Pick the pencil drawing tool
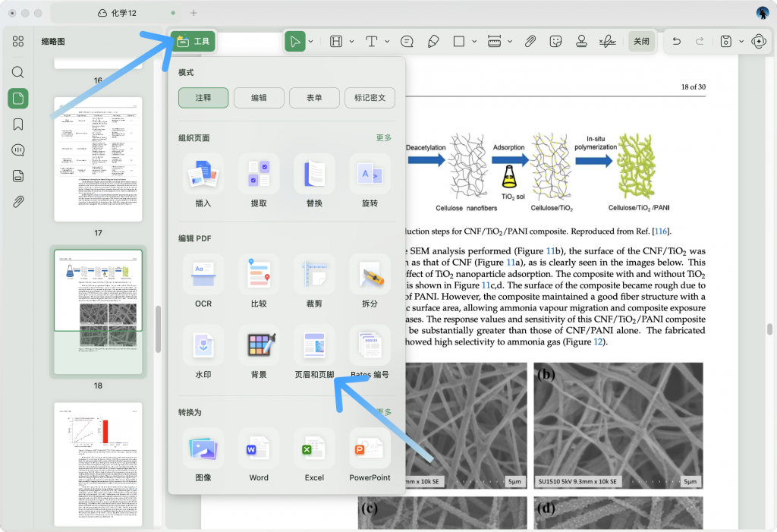The width and height of the screenshot is (777, 532). pos(433,42)
